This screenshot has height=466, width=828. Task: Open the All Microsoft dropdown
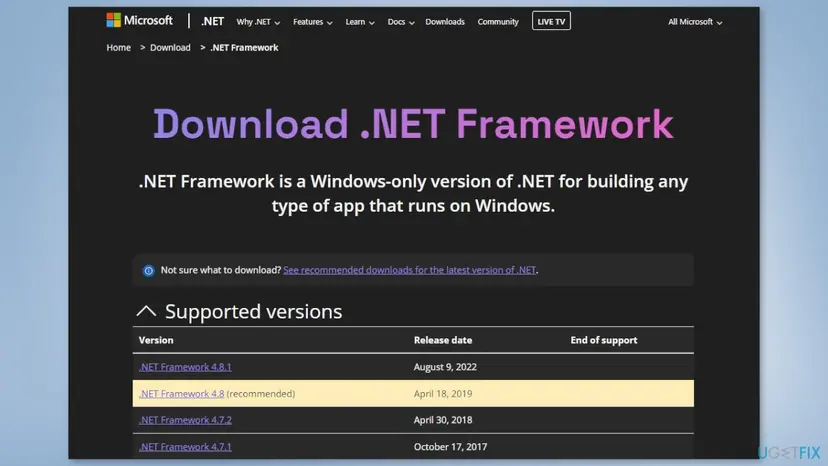pos(695,22)
